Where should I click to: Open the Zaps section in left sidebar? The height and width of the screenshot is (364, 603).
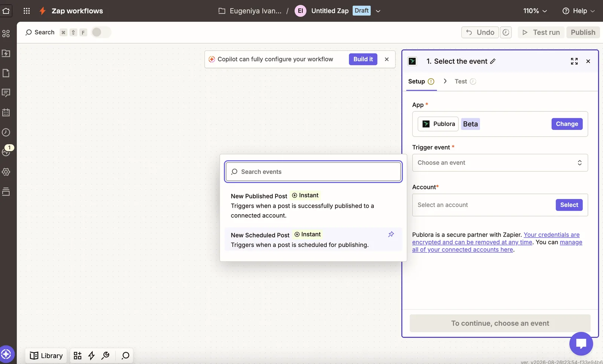tap(6, 34)
